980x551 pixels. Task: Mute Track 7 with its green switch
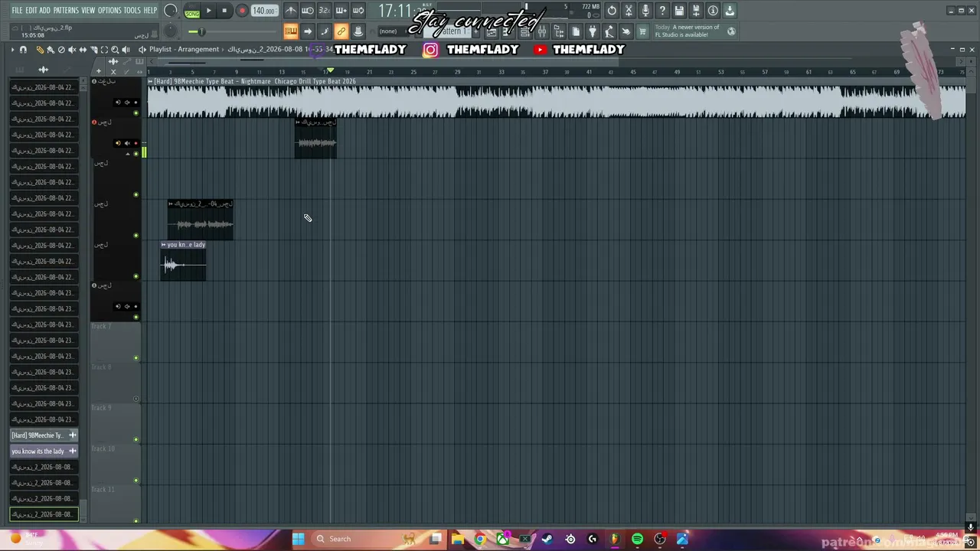click(136, 357)
